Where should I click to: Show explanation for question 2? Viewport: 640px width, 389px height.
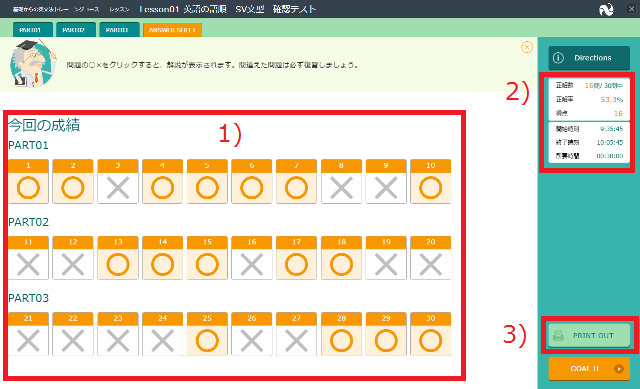[x=73, y=181]
